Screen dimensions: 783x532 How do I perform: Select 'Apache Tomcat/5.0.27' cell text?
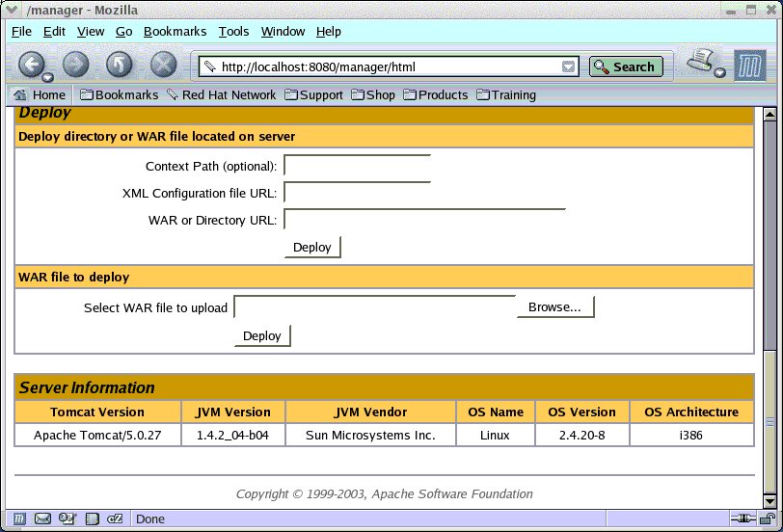97,436
